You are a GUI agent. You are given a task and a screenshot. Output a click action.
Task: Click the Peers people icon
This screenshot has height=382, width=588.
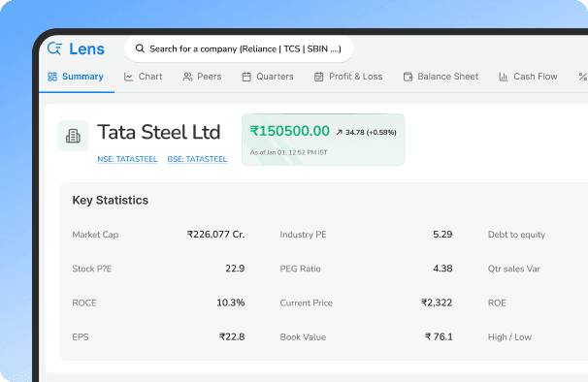pyautogui.click(x=187, y=77)
